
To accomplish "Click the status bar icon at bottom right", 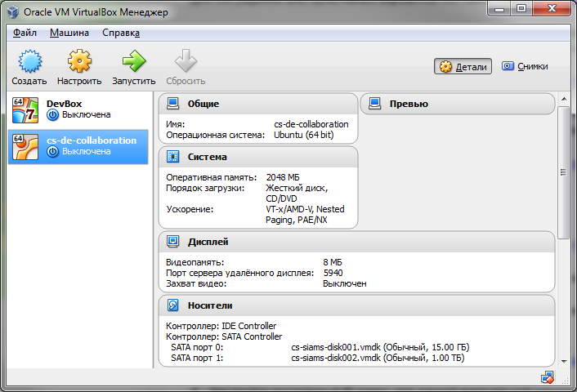I will pyautogui.click(x=548, y=377).
